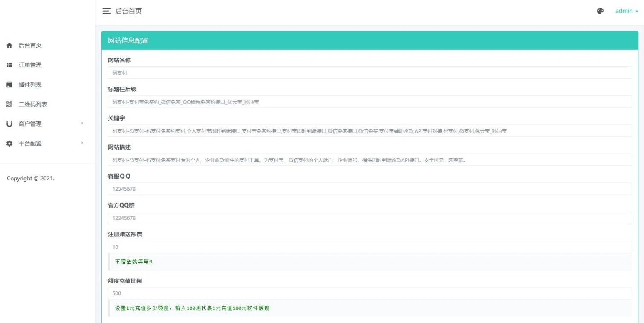Expand the 商户管理 submenu chevron
This screenshot has height=323, width=644.
[82, 123]
